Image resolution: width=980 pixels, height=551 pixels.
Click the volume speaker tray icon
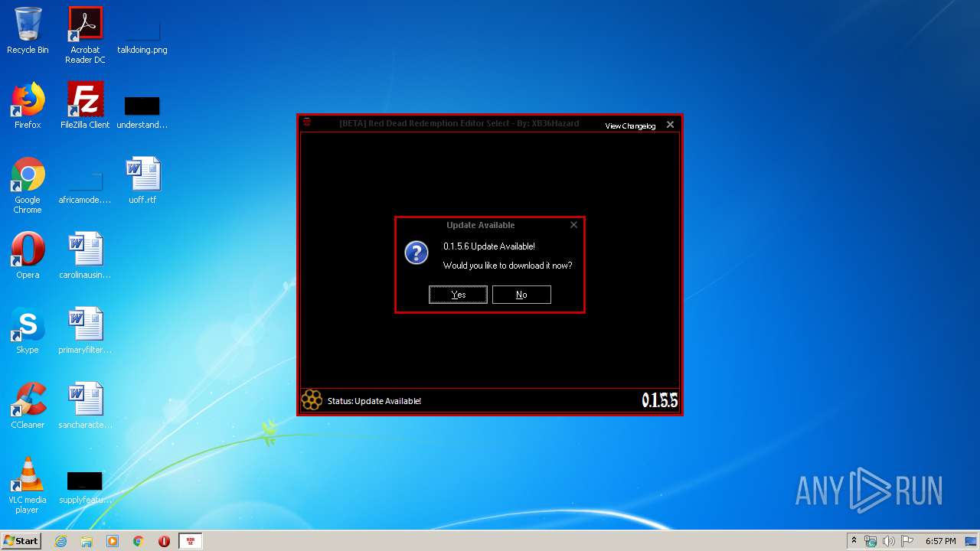(889, 541)
